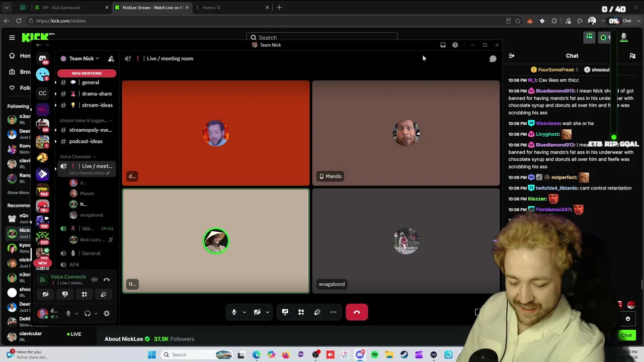This screenshot has width=644, height=362.
Task: Go back in Discord navigation
Action: click(38, 45)
